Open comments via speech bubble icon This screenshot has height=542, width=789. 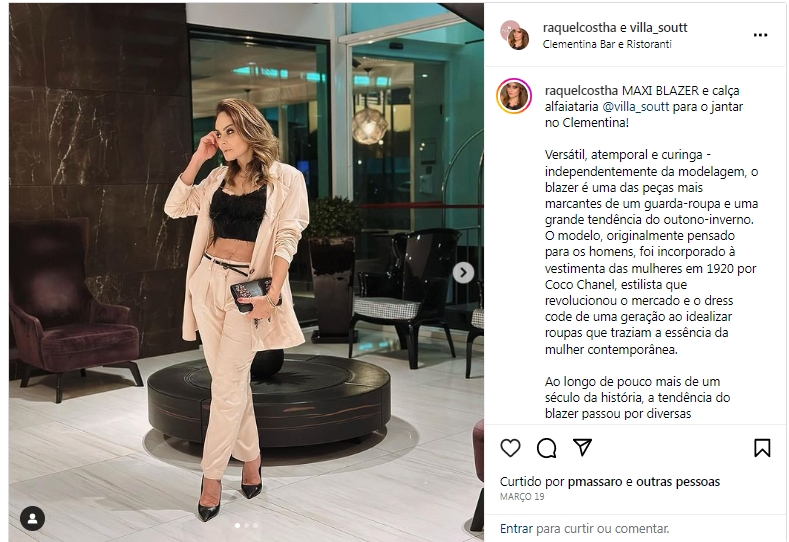(x=546, y=447)
